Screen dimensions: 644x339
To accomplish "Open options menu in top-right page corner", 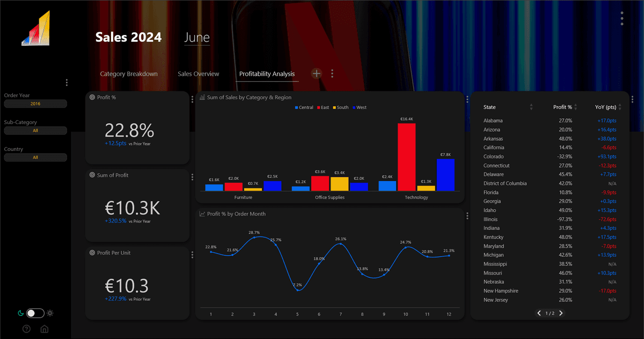I will coord(621,18).
